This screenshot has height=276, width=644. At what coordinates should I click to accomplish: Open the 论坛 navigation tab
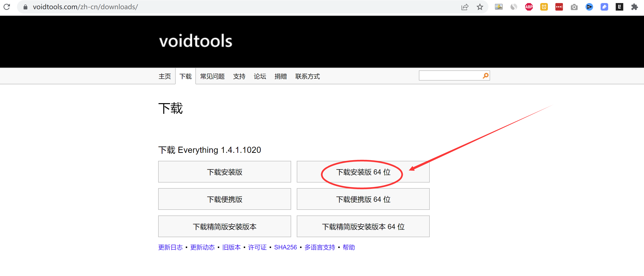pyautogui.click(x=260, y=76)
